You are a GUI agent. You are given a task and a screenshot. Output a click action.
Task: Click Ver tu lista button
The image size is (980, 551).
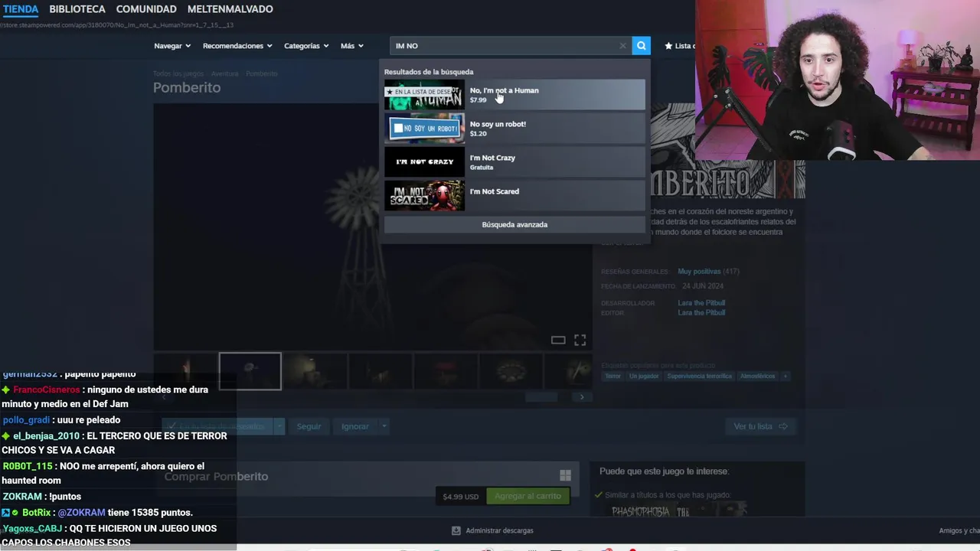click(760, 426)
